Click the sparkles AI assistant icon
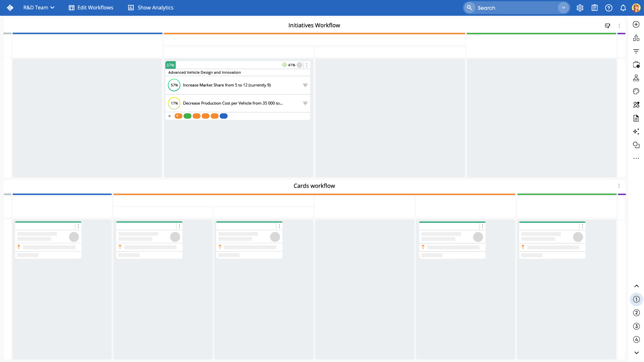Viewport: 644px width, 362px height. (x=636, y=132)
